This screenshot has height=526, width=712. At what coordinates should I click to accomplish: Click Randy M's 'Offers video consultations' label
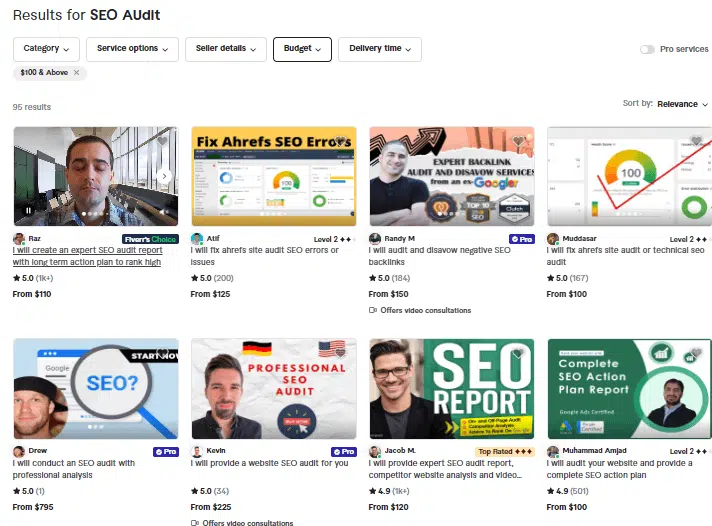pyautogui.click(x=420, y=310)
